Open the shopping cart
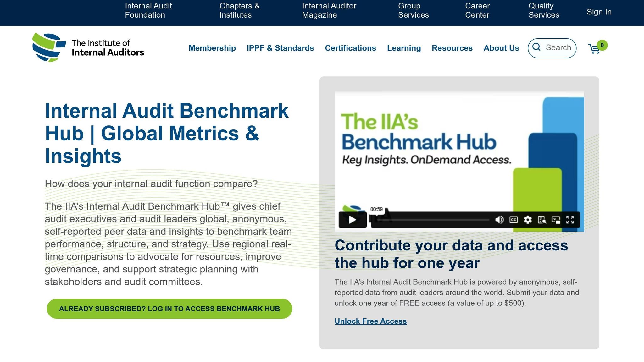Screen dimensions: 644x362 (x=594, y=49)
